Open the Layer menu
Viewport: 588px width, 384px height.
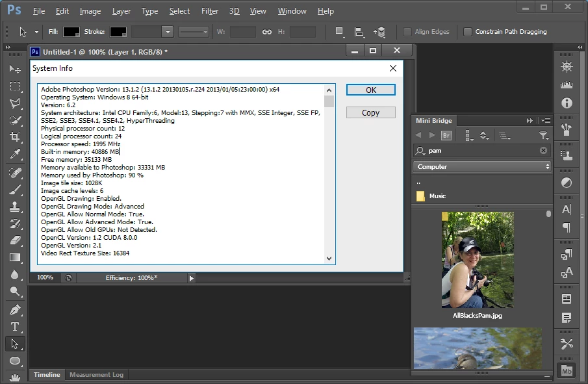click(121, 11)
